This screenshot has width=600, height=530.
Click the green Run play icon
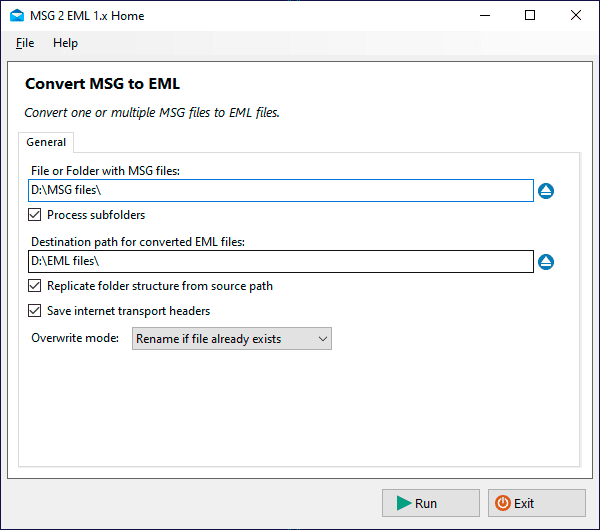pyautogui.click(x=403, y=503)
